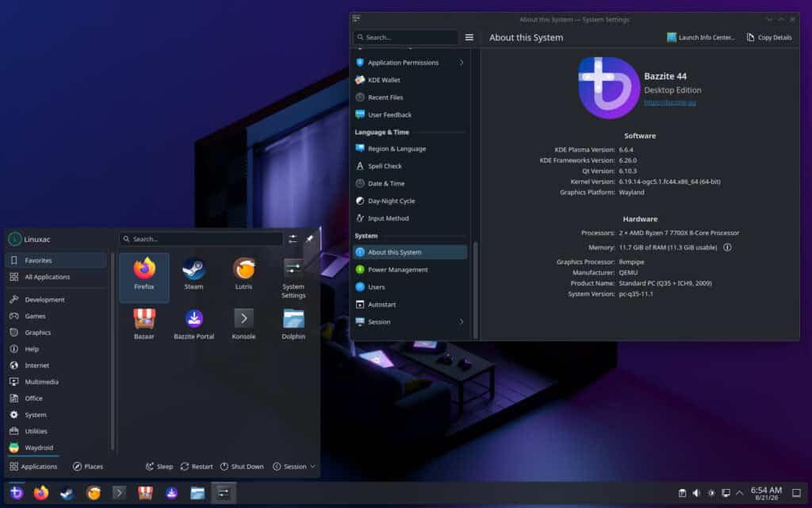This screenshot has width=812, height=508.
Task: Open volume control in system tray
Action: [696, 493]
